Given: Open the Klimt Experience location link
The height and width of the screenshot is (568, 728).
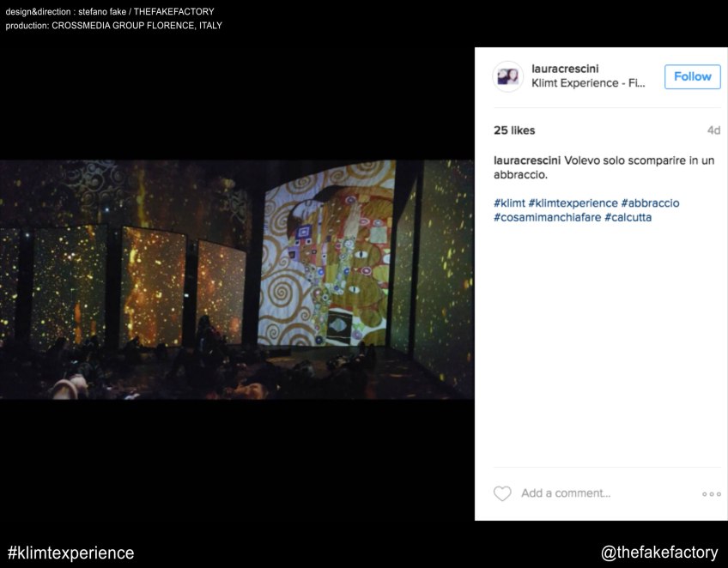Looking at the screenshot, I should pyautogui.click(x=588, y=83).
